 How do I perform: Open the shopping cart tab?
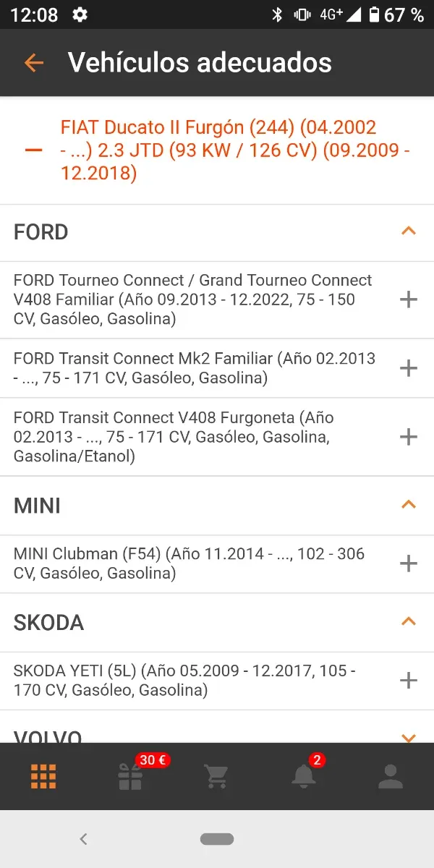(217, 776)
